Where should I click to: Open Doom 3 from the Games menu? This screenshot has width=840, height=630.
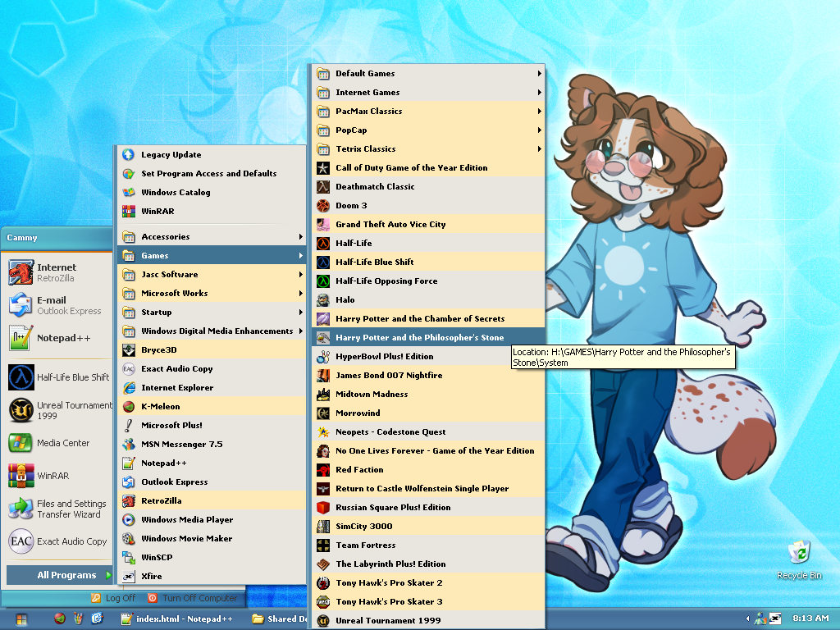coord(351,205)
